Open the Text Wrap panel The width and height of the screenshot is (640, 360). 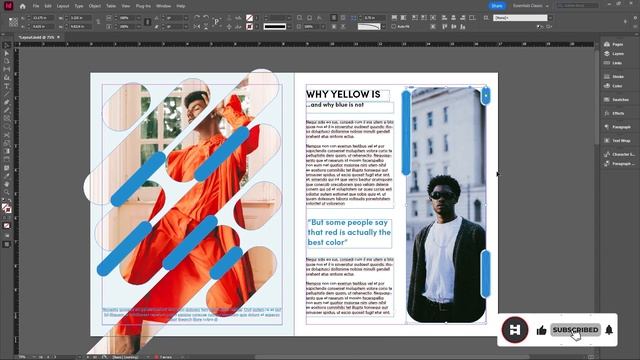tap(617, 140)
